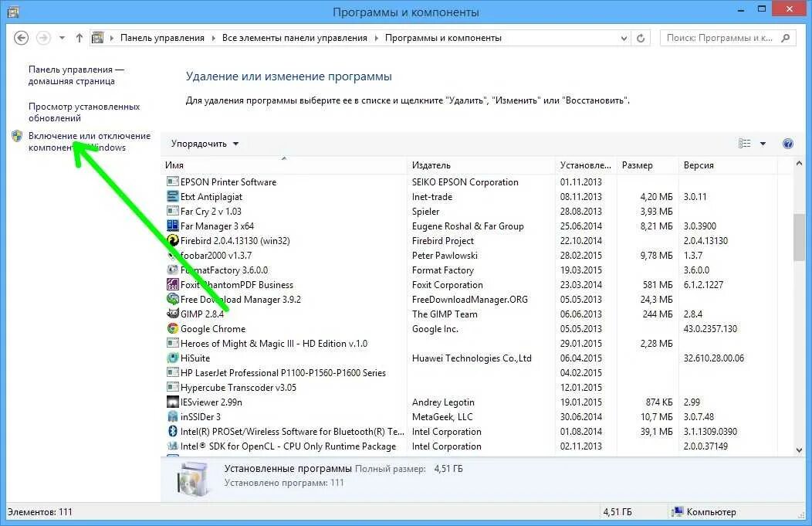Image resolution: width=812 pixels, height=526 pixels.
Task: Select the Heroes of Might & Magic III icon
Action: pos(172,343)
